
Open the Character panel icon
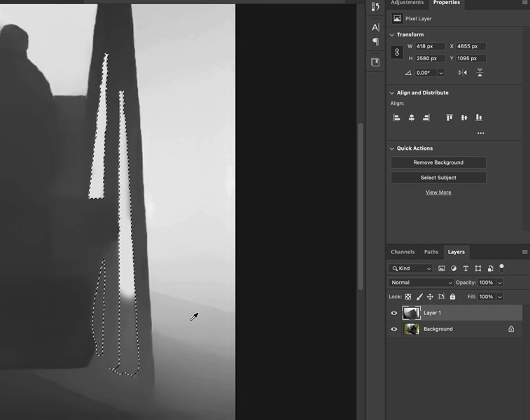375,27
